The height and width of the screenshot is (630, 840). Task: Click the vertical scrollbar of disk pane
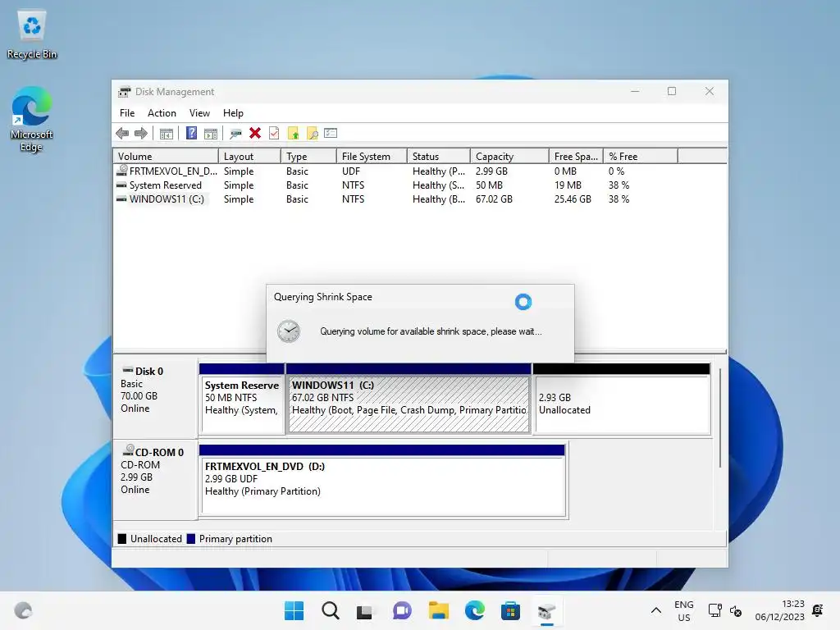pyautogui.click(x=720, y=418)
